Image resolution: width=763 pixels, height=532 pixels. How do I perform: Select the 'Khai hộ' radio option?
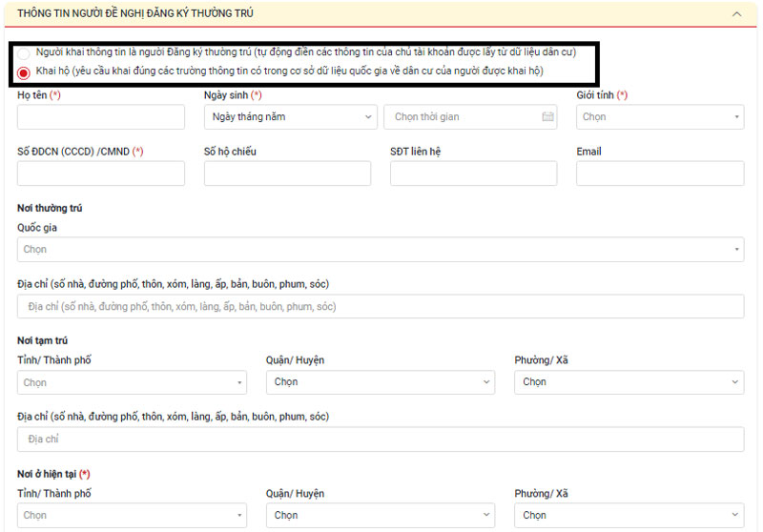click(x=23, y=72)
